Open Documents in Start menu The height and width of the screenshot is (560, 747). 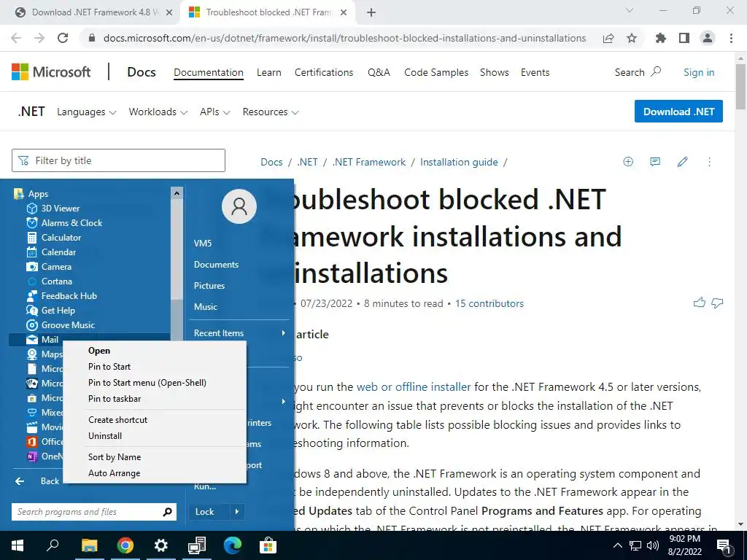[216, 264]
